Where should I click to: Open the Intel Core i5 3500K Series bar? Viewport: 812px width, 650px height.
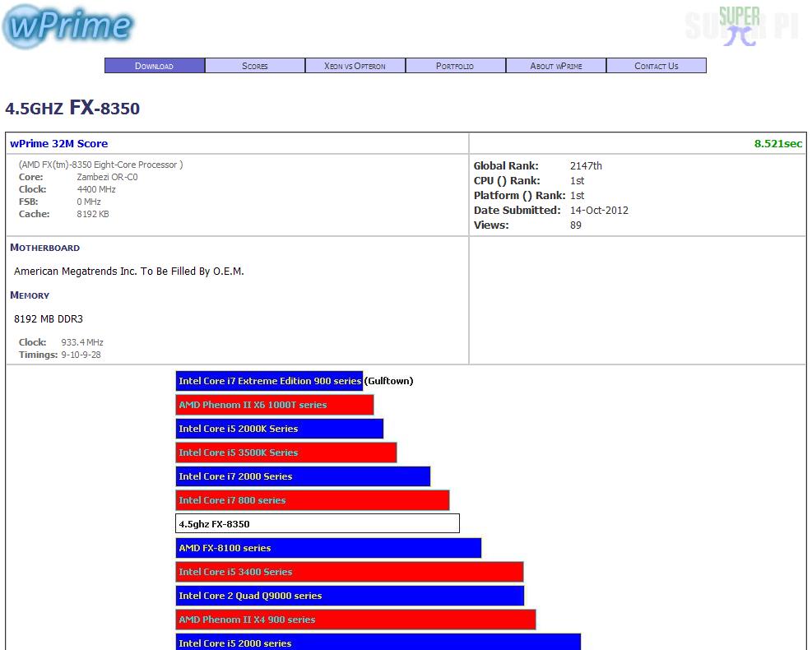tap(286, 453)
